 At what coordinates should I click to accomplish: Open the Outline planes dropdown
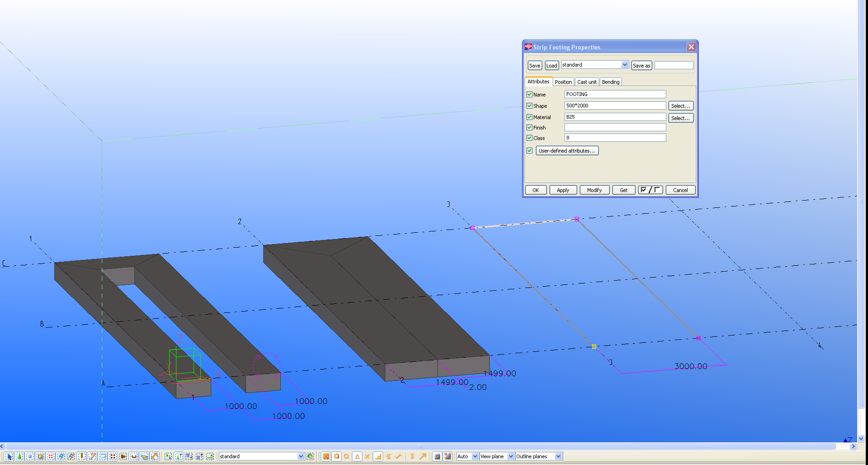558,456
